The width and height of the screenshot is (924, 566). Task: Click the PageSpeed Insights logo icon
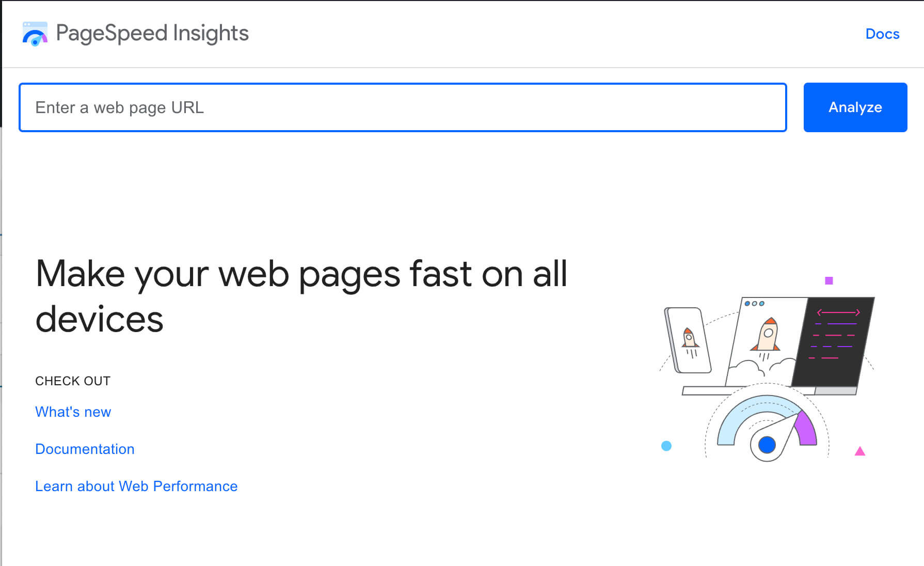pos(35,34)
